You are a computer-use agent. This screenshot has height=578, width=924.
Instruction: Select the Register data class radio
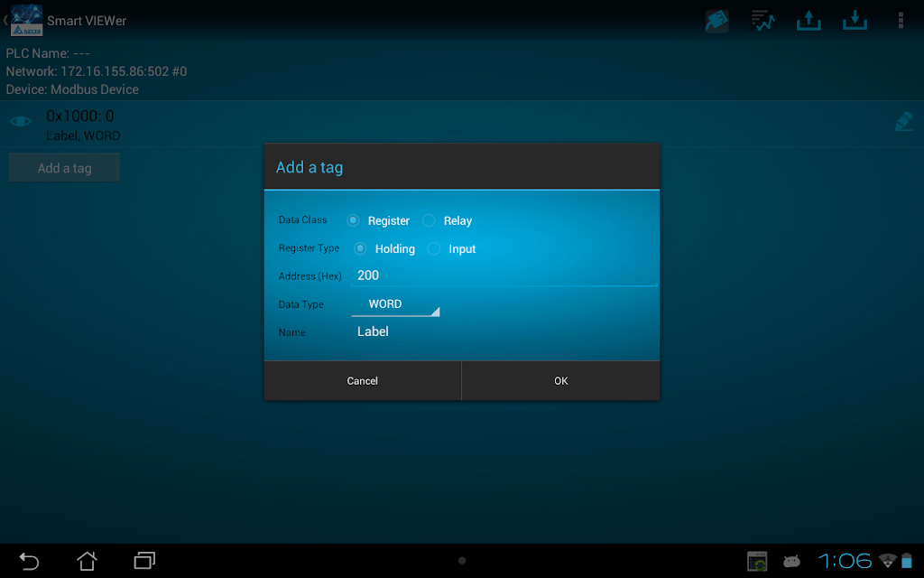coord(353,220)
